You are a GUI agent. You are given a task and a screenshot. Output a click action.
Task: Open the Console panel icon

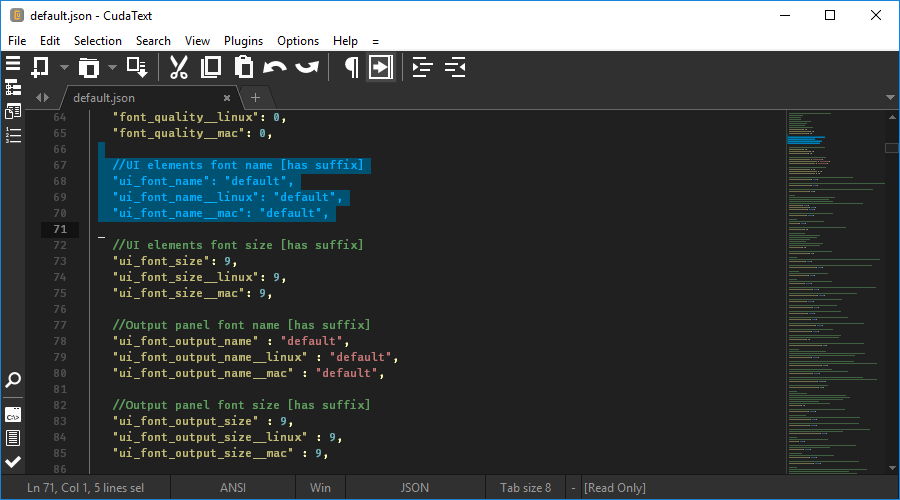click(13, 415)
